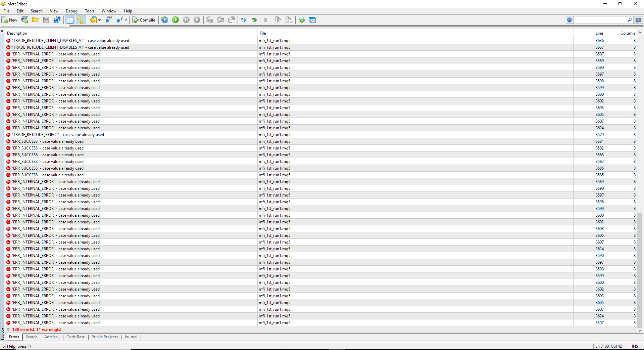This screenshot has height=350, width=644.
Task: Toggle the INS insert mode indicator
Action: point(635,346)
